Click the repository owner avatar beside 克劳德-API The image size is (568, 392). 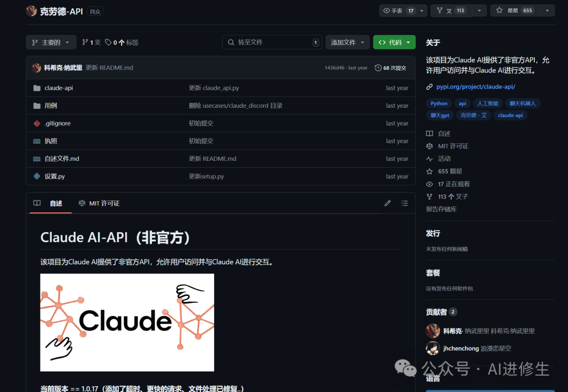[x=32, y=11]
